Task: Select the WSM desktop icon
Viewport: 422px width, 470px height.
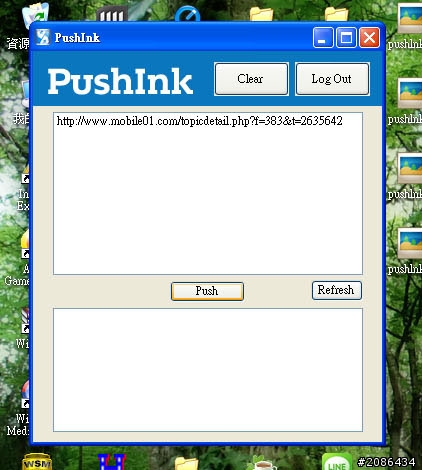Action: coord(37,462)
